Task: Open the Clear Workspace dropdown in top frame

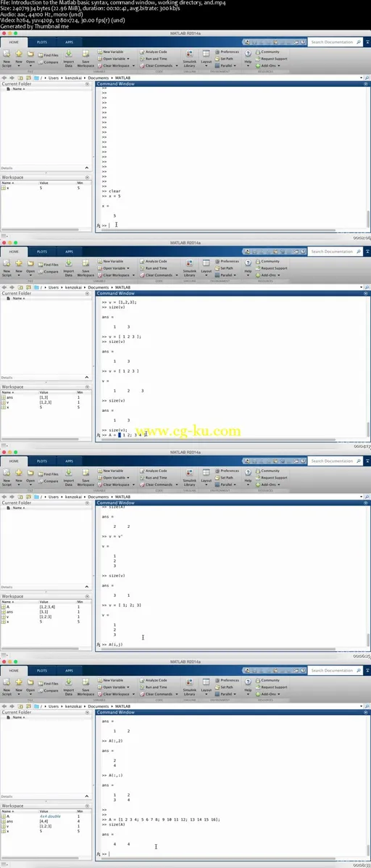Action: click(117, 65)
